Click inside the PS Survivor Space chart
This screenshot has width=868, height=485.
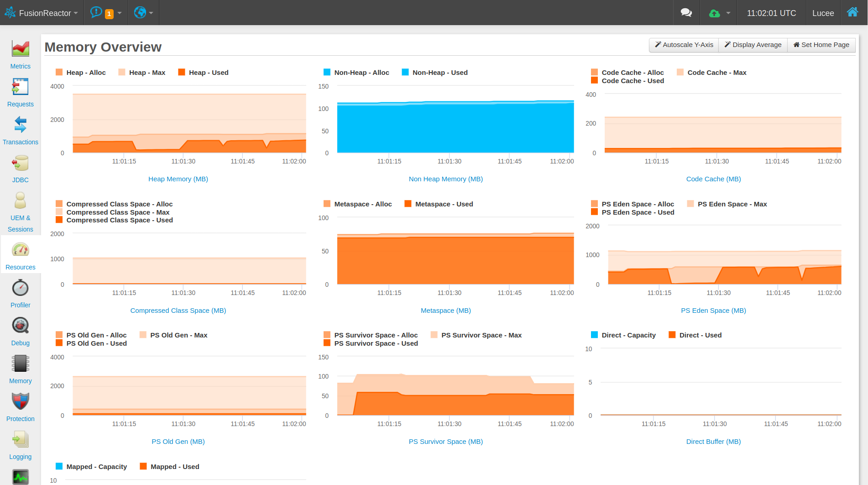click(455, 386)
